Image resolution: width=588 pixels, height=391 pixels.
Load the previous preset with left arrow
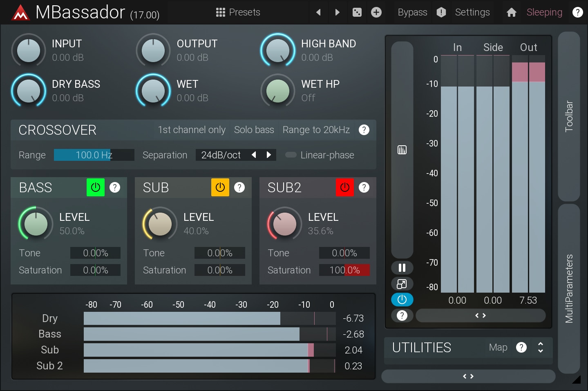coord(318,12)
